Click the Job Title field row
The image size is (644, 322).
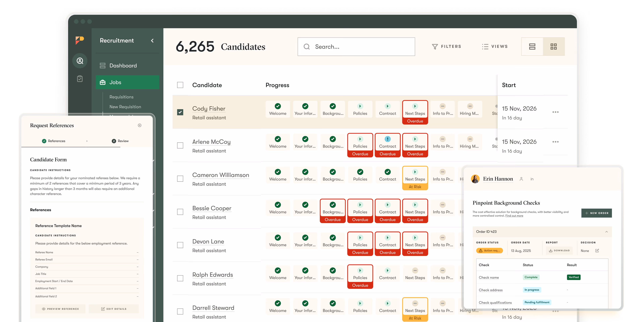tap(87, 274)
